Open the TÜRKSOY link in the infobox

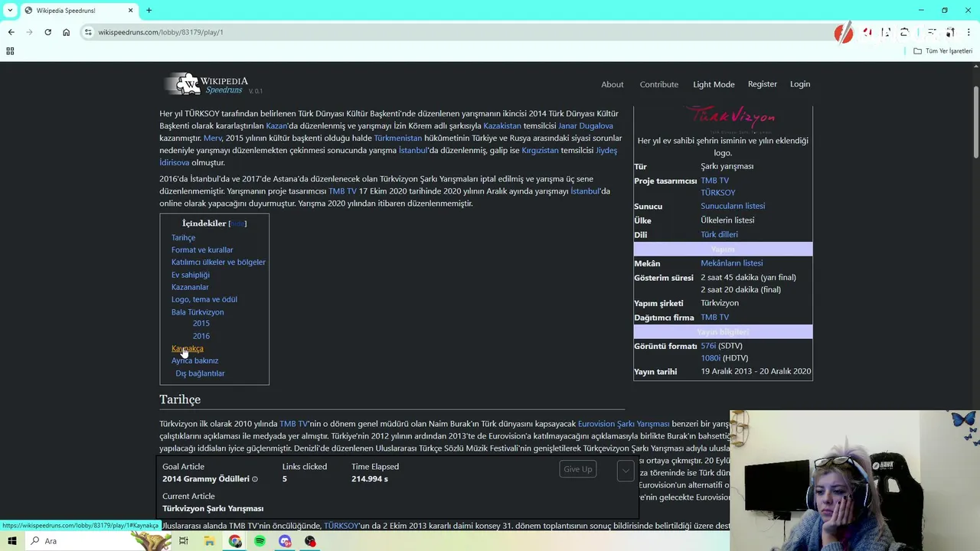click(x=717, y=193)
